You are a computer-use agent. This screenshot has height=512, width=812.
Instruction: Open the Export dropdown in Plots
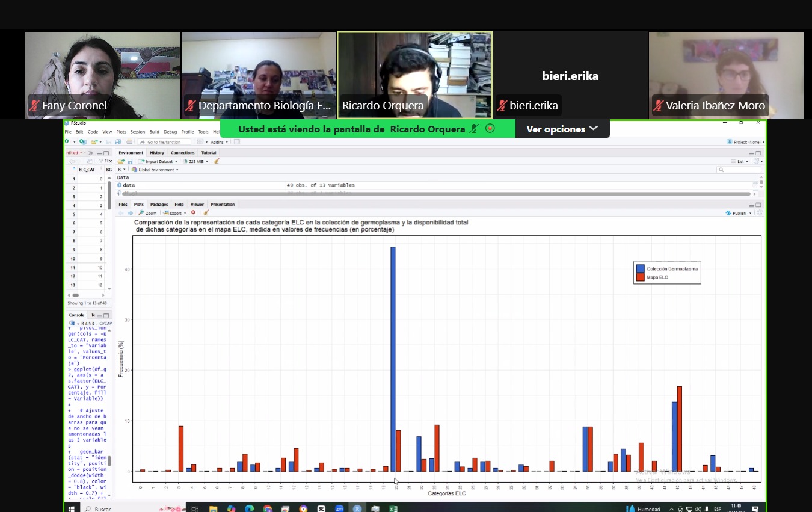click(x=176, y=213)
